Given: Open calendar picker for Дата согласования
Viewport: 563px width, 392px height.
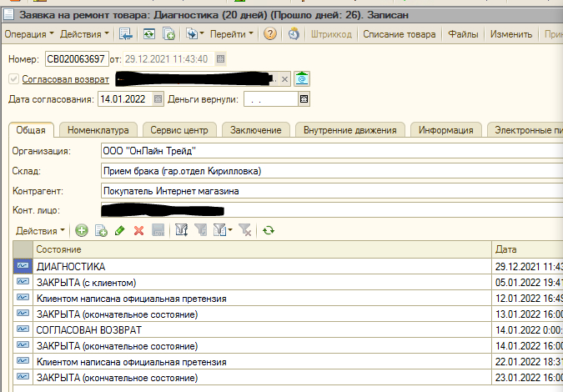Looking at the screenshot, I should 158,99.
